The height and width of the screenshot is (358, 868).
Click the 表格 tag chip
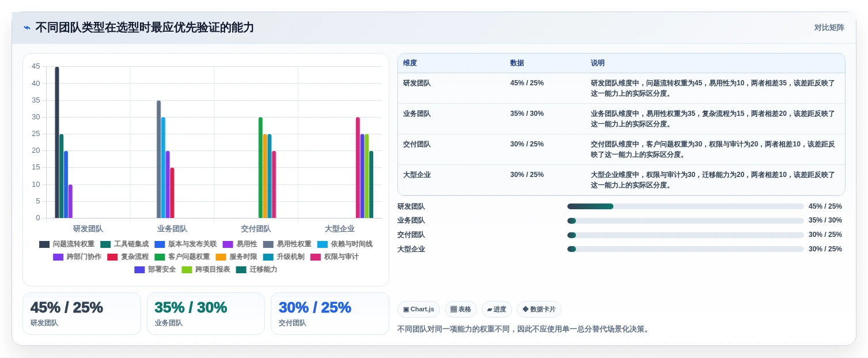461,310
